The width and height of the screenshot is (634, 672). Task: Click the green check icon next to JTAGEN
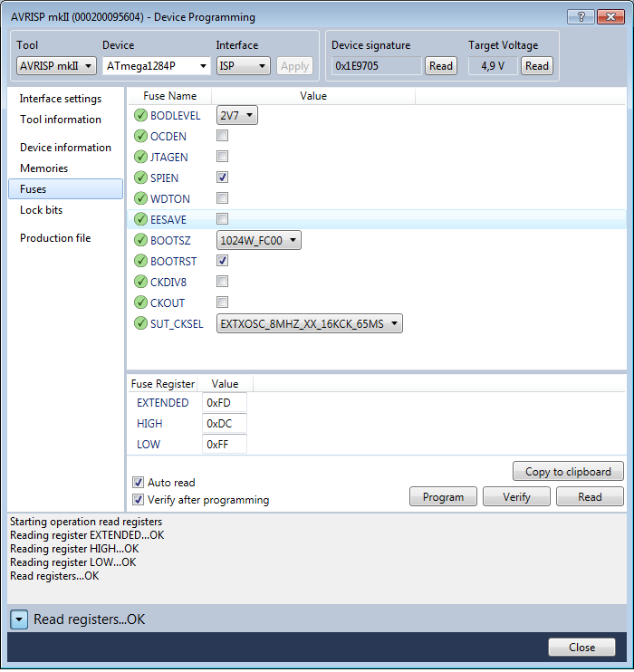140,157
